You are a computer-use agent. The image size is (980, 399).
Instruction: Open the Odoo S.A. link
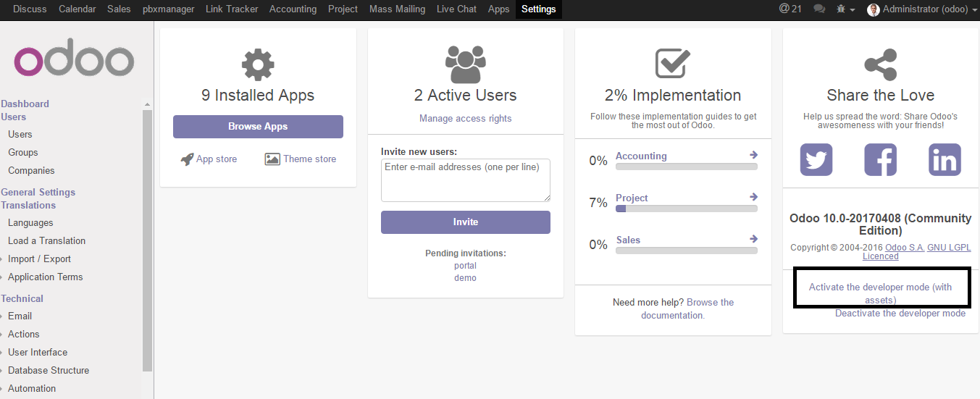[x=905, y=248]
